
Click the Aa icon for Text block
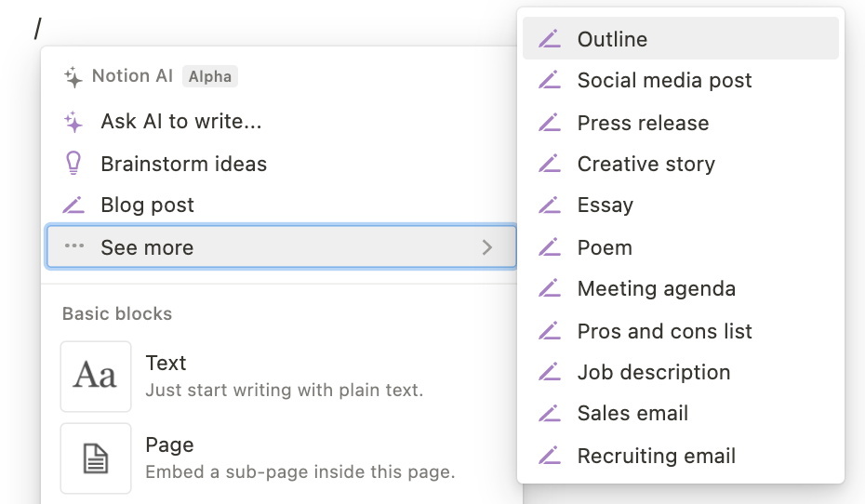click(96, 376)
